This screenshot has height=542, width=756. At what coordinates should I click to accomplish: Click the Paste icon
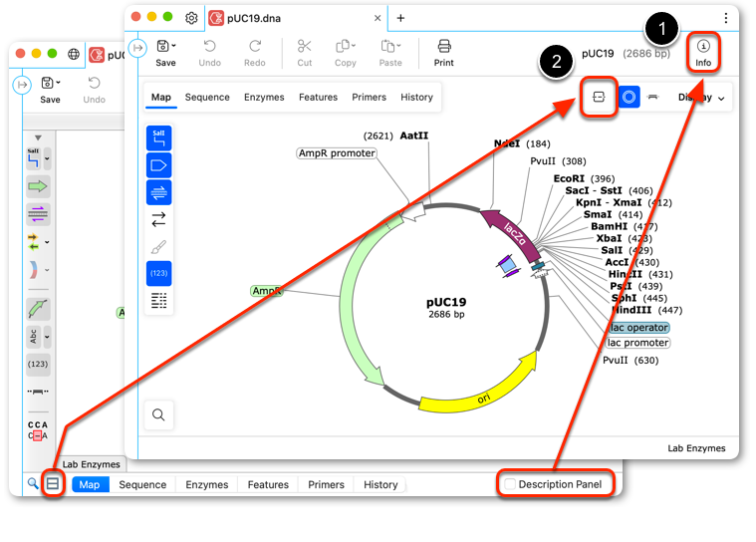tap(387, 46)
